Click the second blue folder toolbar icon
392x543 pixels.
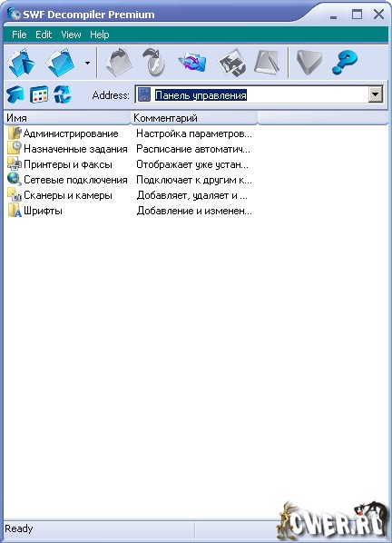coord(61,63)
